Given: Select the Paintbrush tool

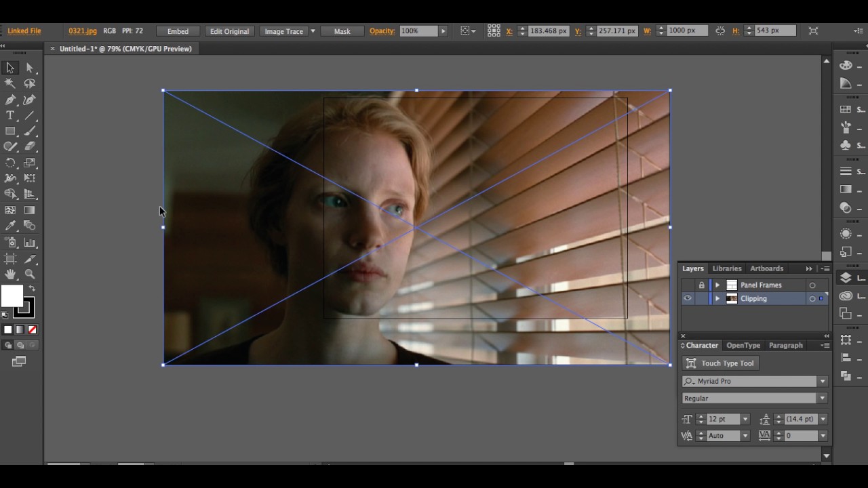Looking at the screenshot, I should (30, 131).
